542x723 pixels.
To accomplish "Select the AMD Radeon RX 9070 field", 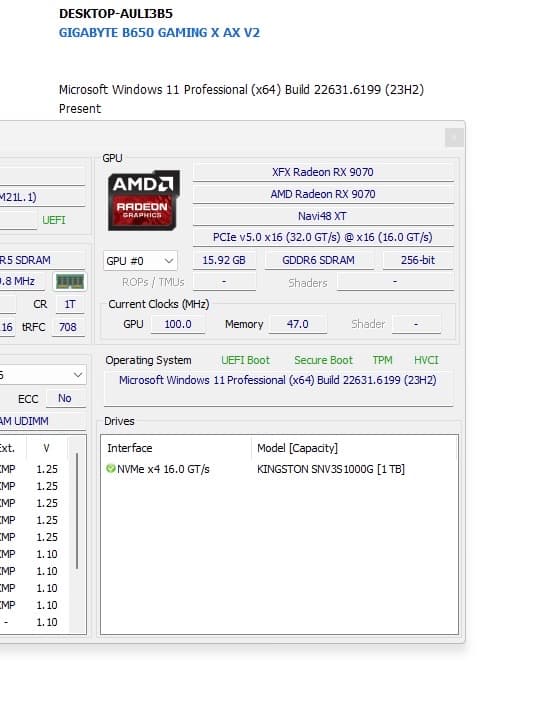I will [323, 194].
